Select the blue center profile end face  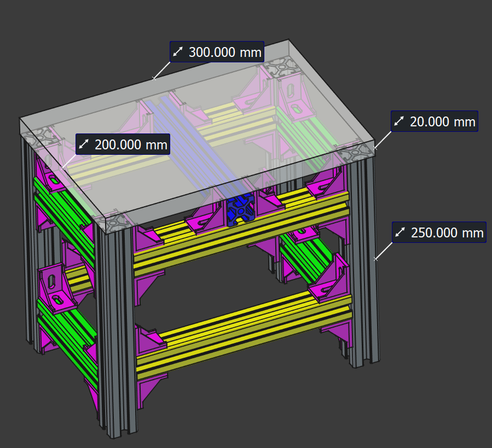tap(240, 210)
